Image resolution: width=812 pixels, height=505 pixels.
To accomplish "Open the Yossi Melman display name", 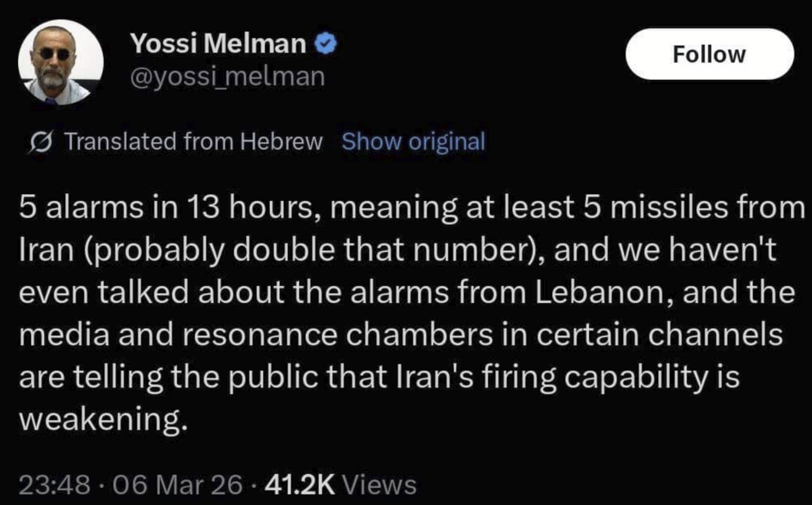I will pos(218,44).
